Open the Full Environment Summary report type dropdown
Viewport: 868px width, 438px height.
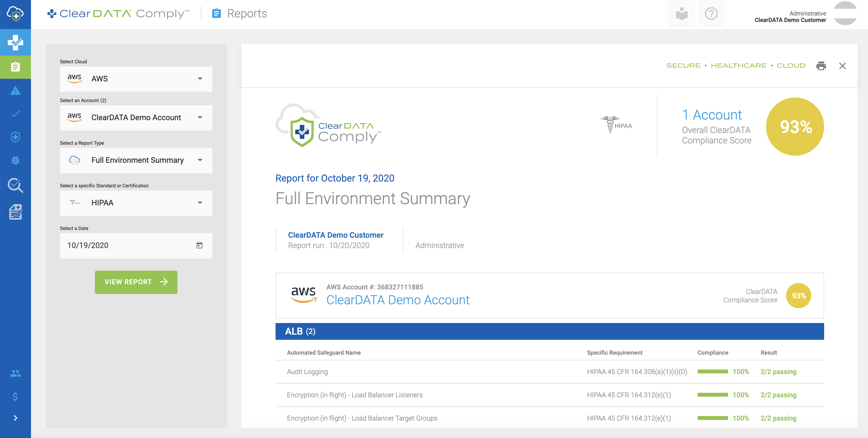tap(136, 160)
